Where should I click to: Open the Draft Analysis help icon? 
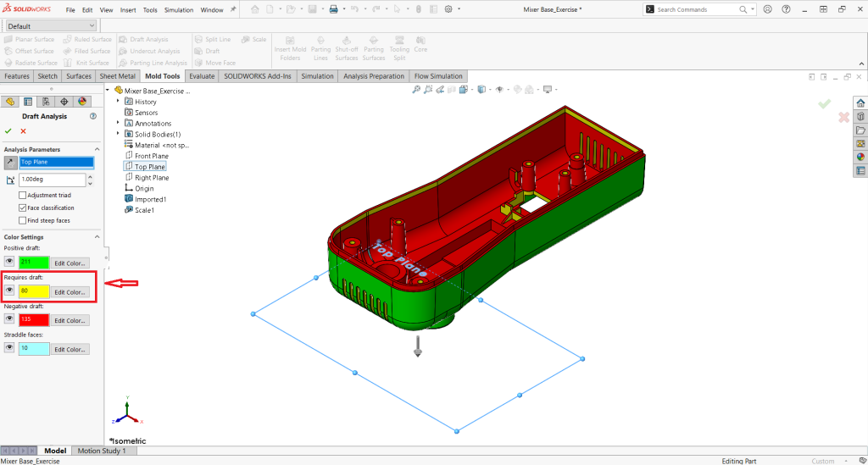click(x=92, y=116)
